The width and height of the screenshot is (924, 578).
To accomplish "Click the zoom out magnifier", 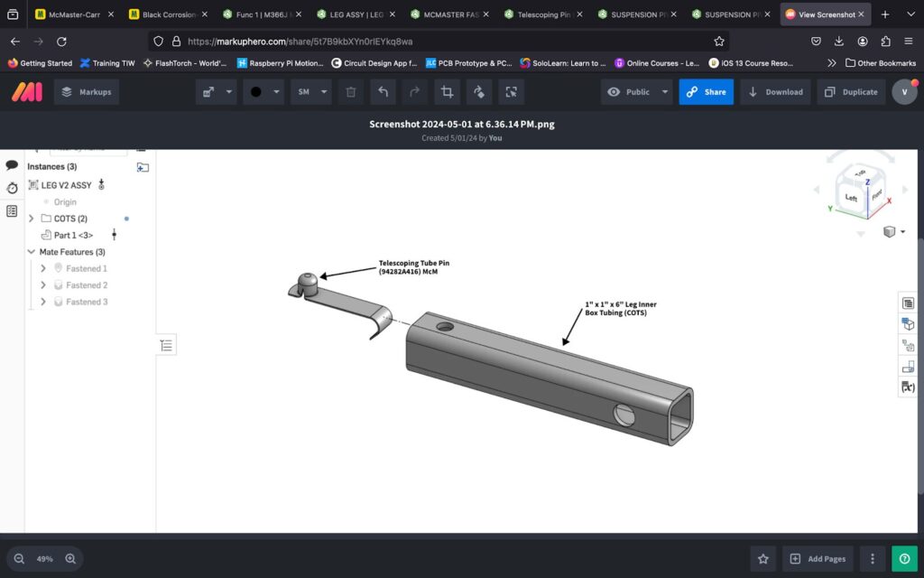I will pos(18,558).
